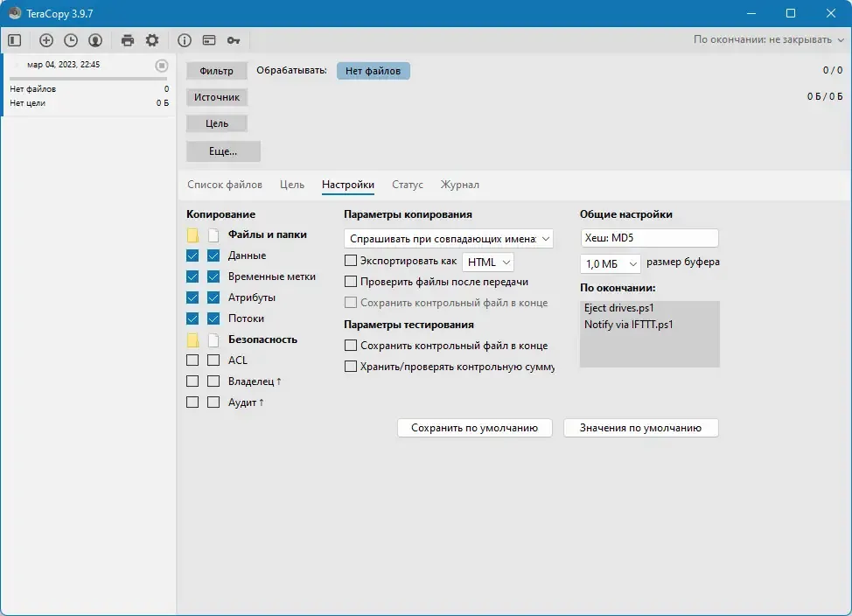Open the Статус tab
The width and height of the screenshot is (852, 616).
(408, 185)
